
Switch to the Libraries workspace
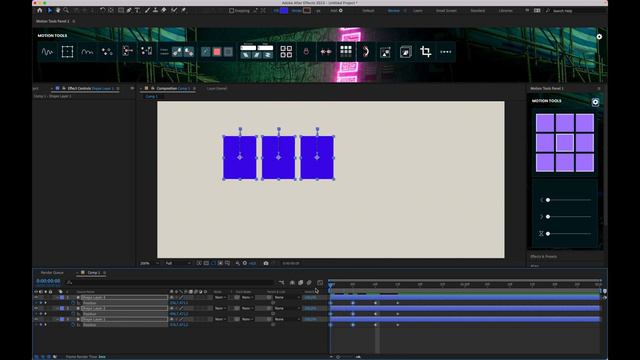505,11
